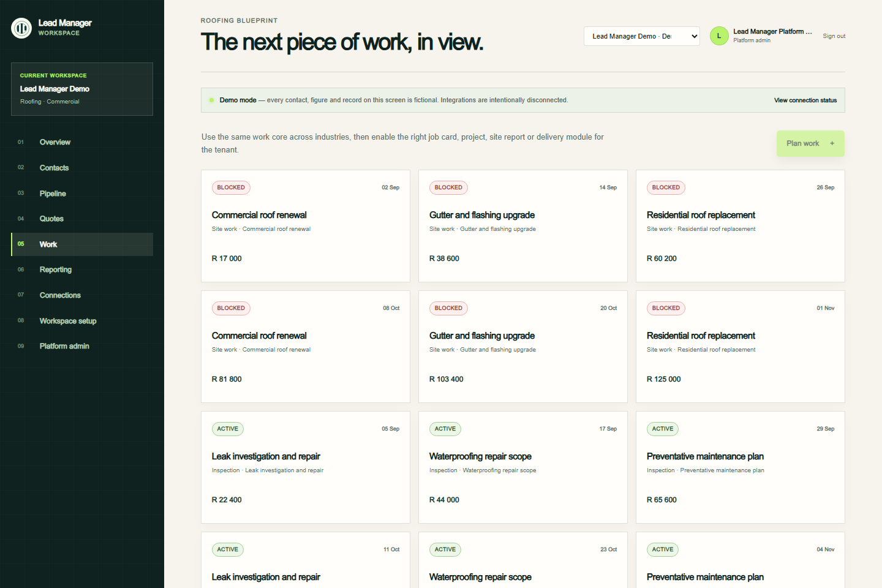The image size is (882, 588).
Task: Click the Lead Manager Platform user name
Action: click(772, 31)
